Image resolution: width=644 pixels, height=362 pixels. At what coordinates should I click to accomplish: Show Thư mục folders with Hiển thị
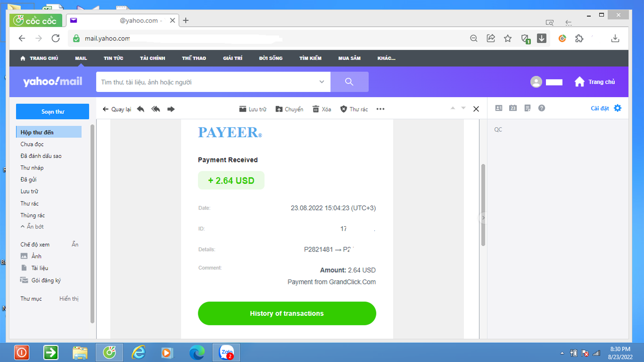tap(69, 299)
